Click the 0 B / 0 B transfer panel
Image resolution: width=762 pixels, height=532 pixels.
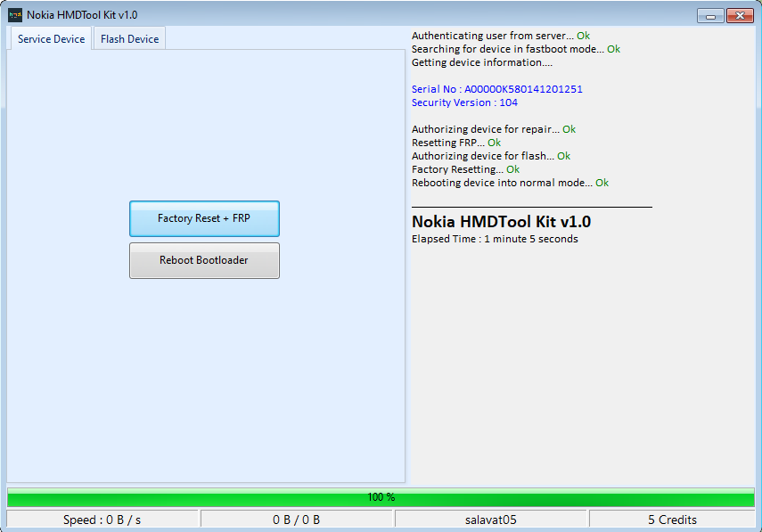(297, 520)
